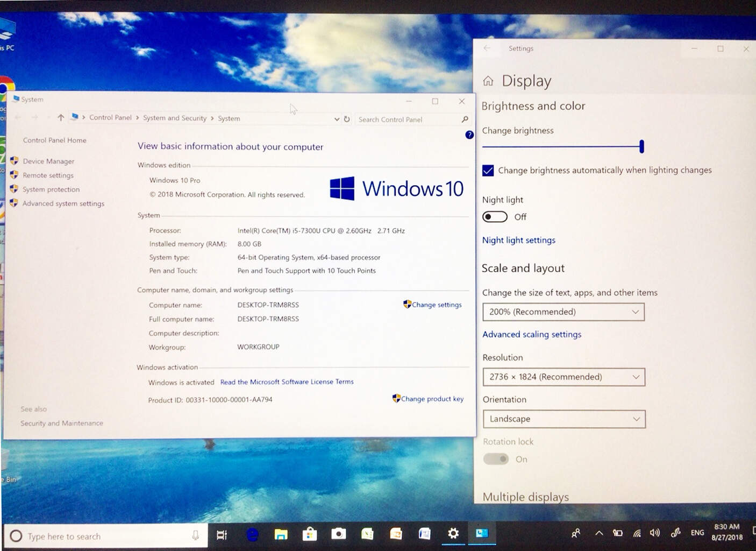This screenshot has width=756, height=551.
Task: Open File Explorer from the taskbar
Action: [281, 534]
